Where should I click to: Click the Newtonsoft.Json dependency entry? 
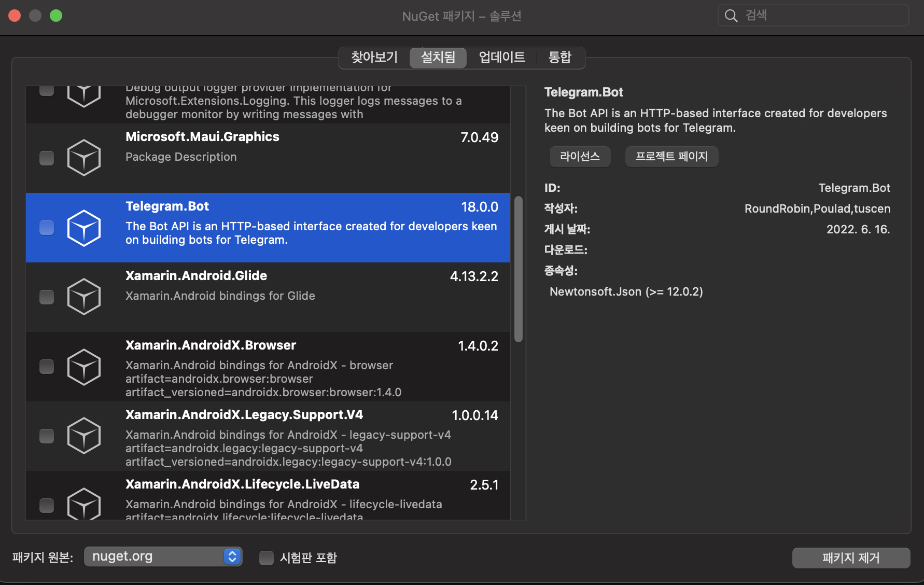point(626,291)
